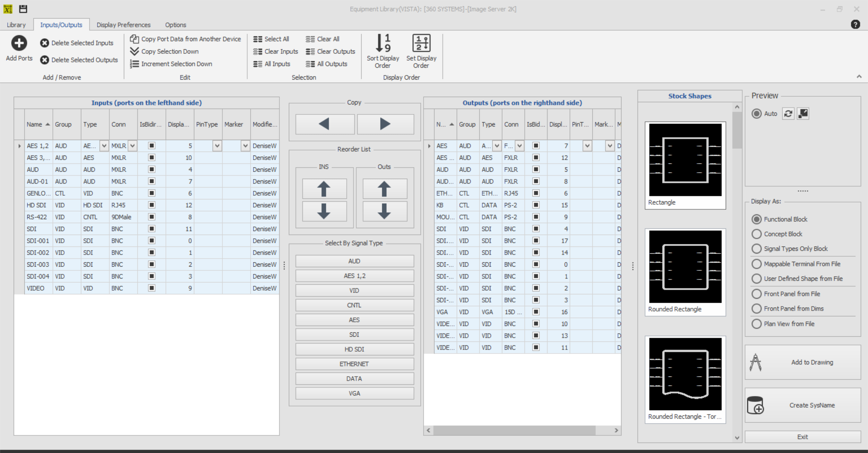The width and height of the screenshot is (868, 453).
Task: Select Signal Types Only Block option
Action: (756, 249)
